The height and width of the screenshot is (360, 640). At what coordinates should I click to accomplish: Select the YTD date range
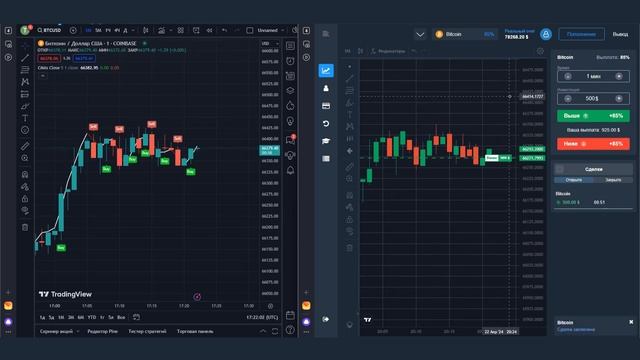click(92, 317)
